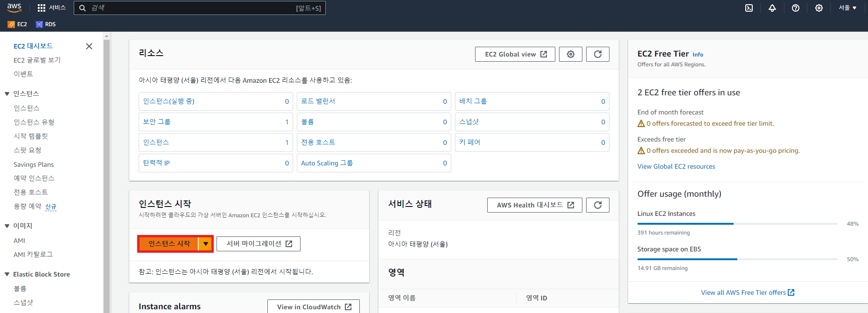Image resolution: width=868 pixels, height=313 pixels.
Task: Open 시작 템플릿 in the sidebar
Action: tap(31, 136)
